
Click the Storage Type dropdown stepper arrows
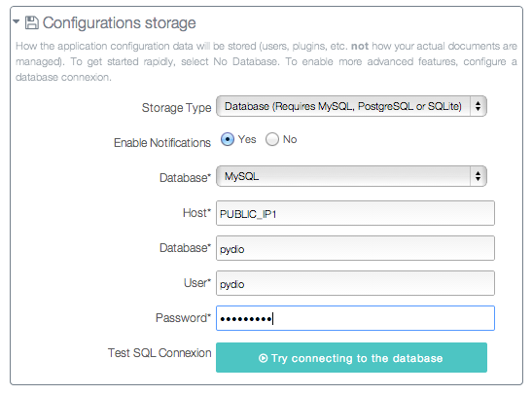point(479,106)
